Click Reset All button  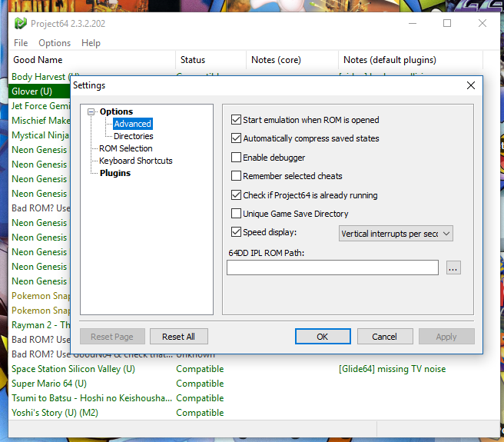[179, 337]
